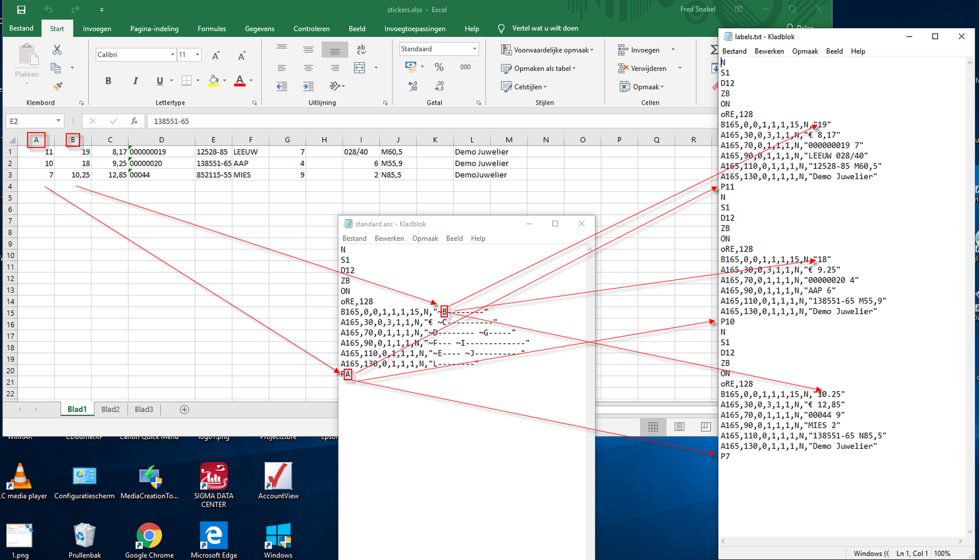This screenshot has height=560, width=979.
Task: Increase indent in the Uitlijning group
Action: [308, 86]
